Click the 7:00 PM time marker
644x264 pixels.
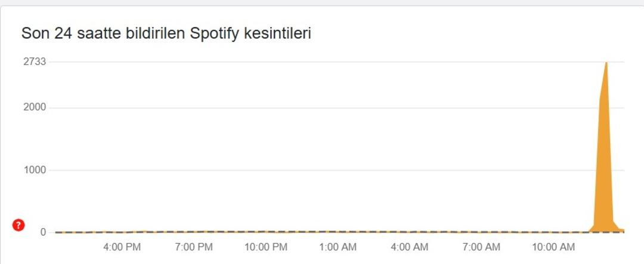pos(193,247)
